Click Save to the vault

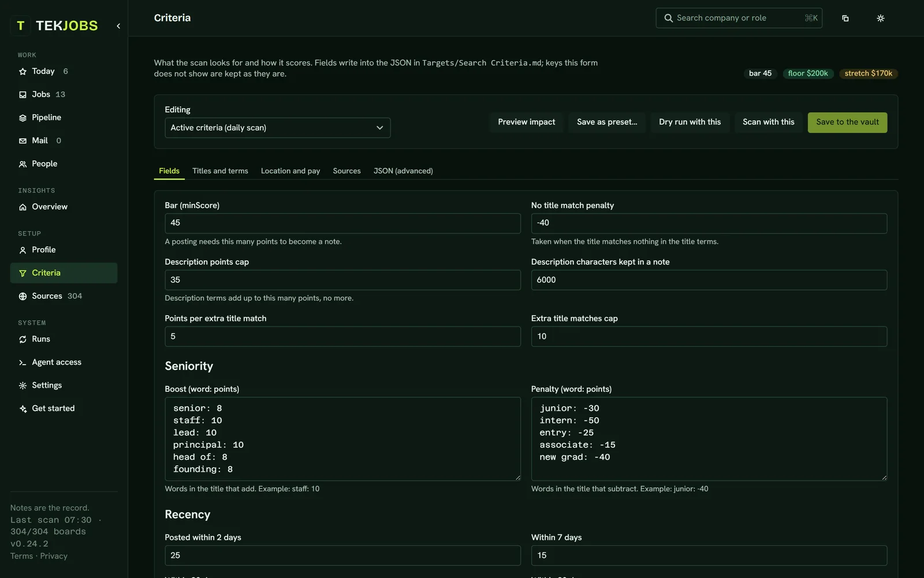pos(847,122)
